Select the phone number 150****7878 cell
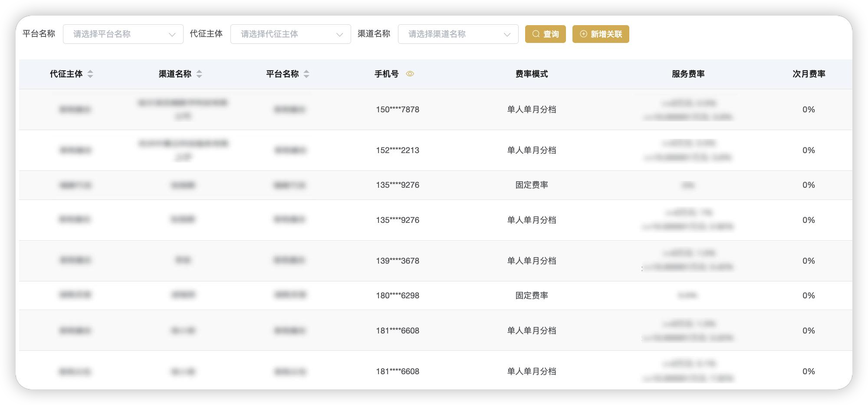 pos(398,110)
